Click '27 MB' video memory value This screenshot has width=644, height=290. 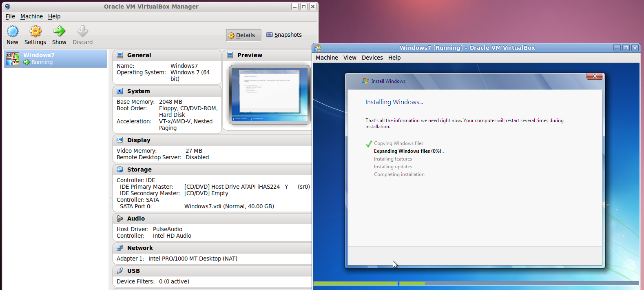[x=194, y=151]
